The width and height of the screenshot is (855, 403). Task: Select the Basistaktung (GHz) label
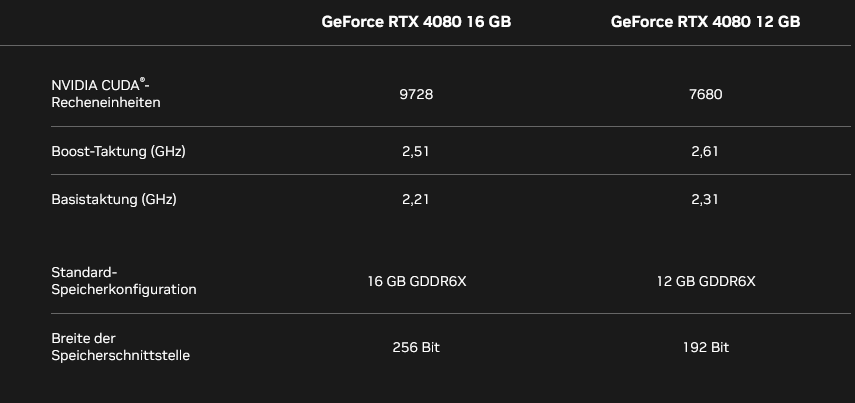(113, 199)
